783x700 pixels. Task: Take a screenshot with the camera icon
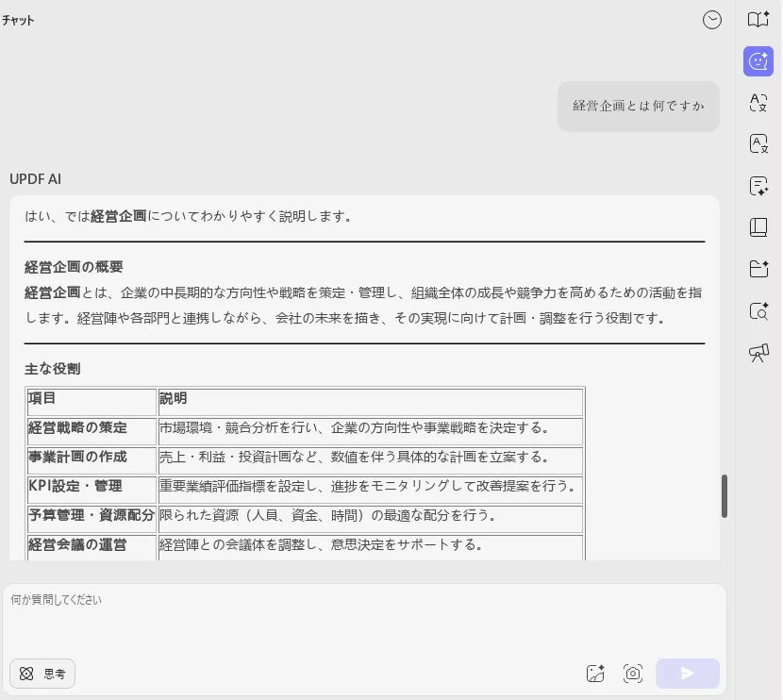(x=633, y=674)
